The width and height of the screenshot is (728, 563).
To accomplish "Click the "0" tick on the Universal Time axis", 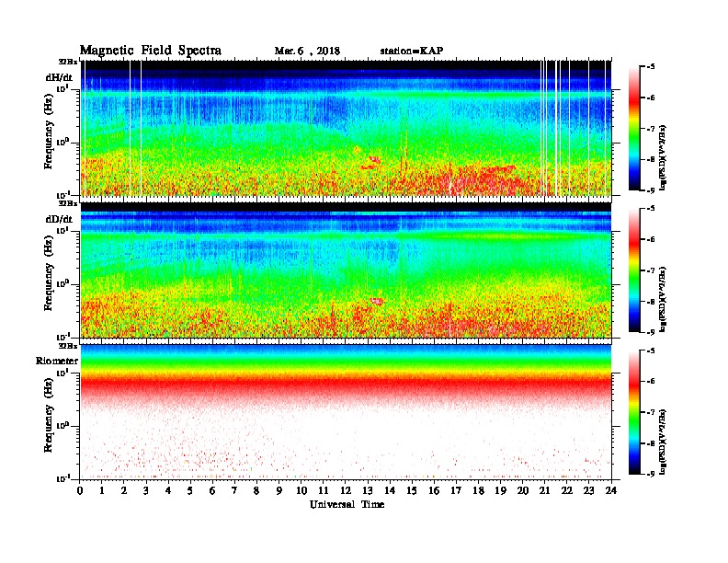I will (x=80, y=491).
